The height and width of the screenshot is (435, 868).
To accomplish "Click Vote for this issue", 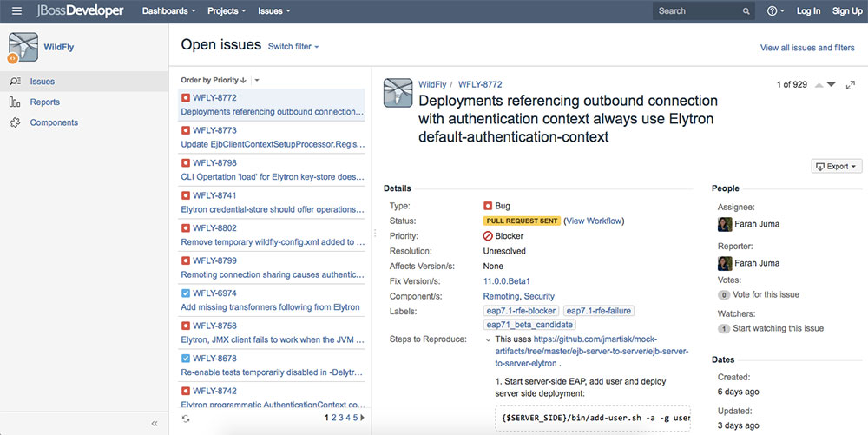I will click(766, 294).
